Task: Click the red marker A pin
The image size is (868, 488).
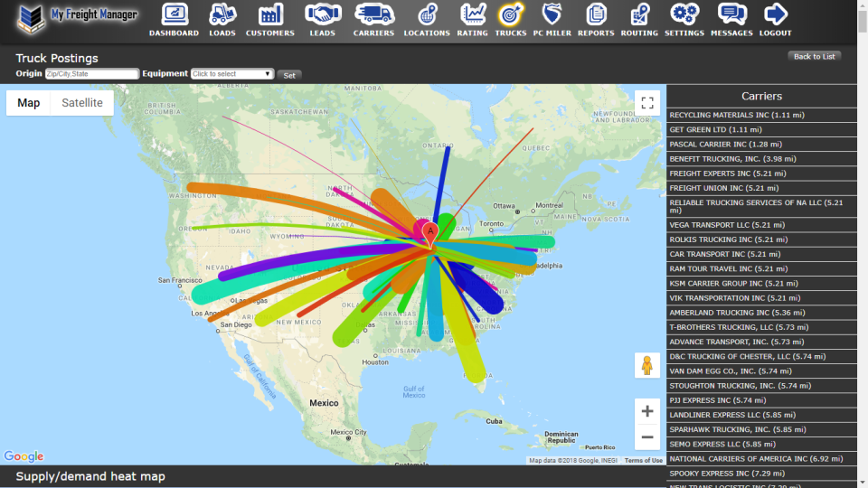Action: click(x=430, y=235)
